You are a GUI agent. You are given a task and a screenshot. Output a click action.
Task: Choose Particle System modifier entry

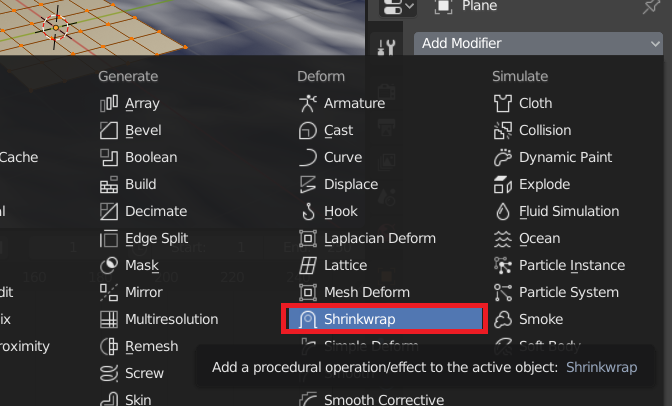[556, 292]
